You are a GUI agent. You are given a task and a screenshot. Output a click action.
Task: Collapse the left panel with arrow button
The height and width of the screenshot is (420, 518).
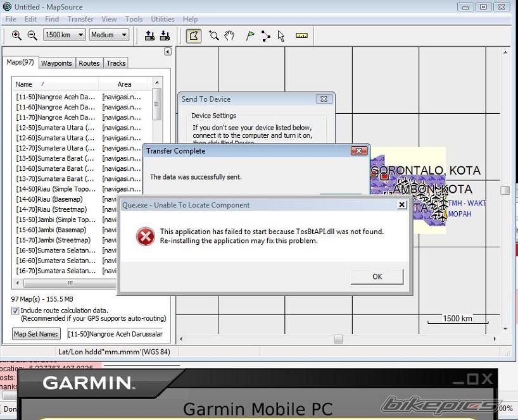click(x=168, y=52)
